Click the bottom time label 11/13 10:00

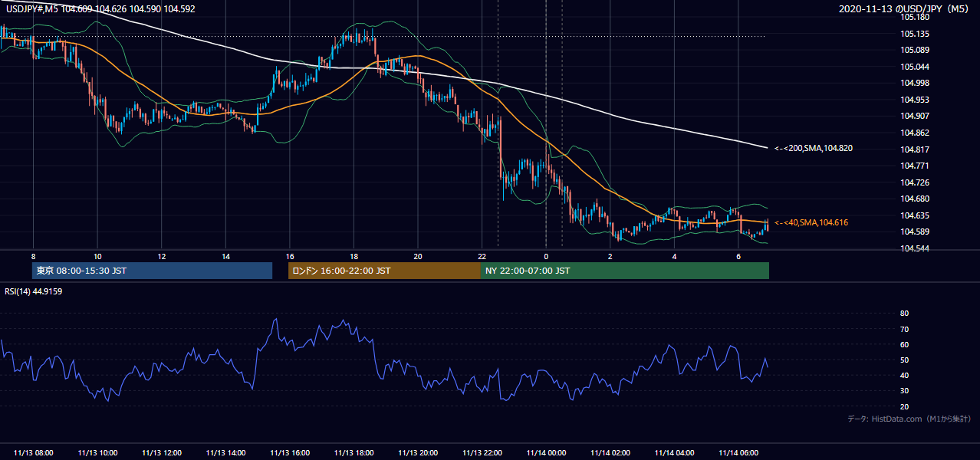[x=97, y=453]
